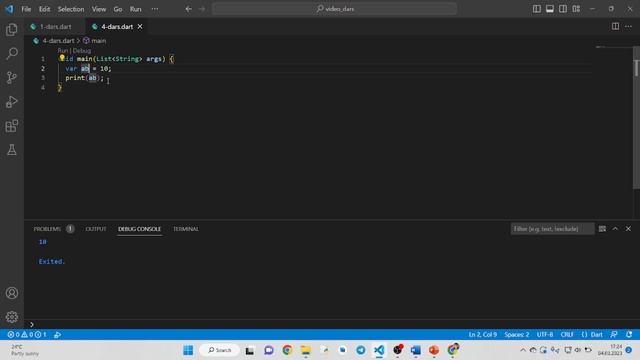Click the video_dars command center search
The height and width of the screenshot is (360, 640).
tap(334, 9)
